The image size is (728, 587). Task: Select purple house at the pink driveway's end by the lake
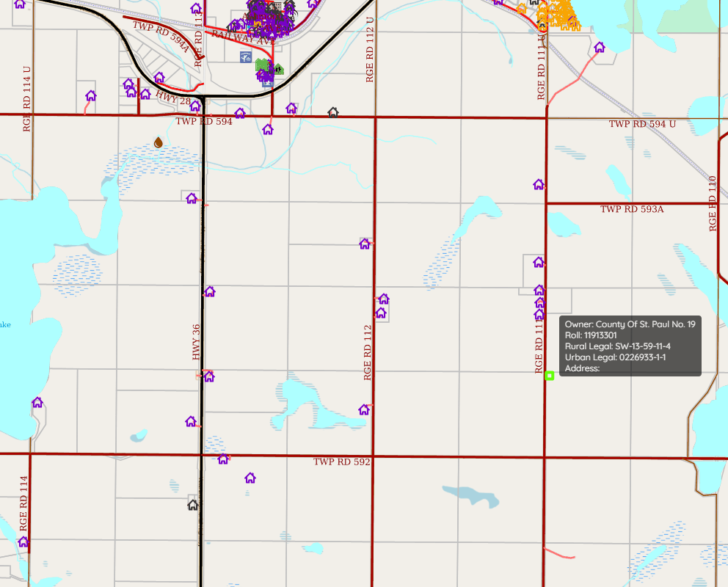(600, 47)
